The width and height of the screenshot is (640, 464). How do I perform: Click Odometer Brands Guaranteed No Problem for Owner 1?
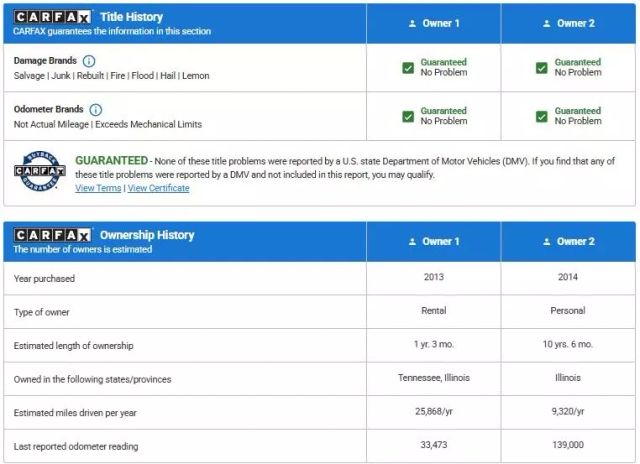tap(444, 116)
